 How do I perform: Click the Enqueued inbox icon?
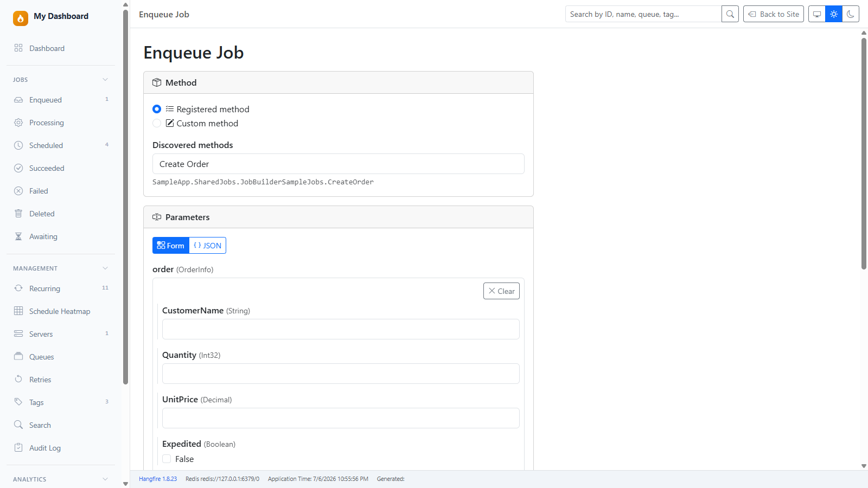tap(18, 100)
